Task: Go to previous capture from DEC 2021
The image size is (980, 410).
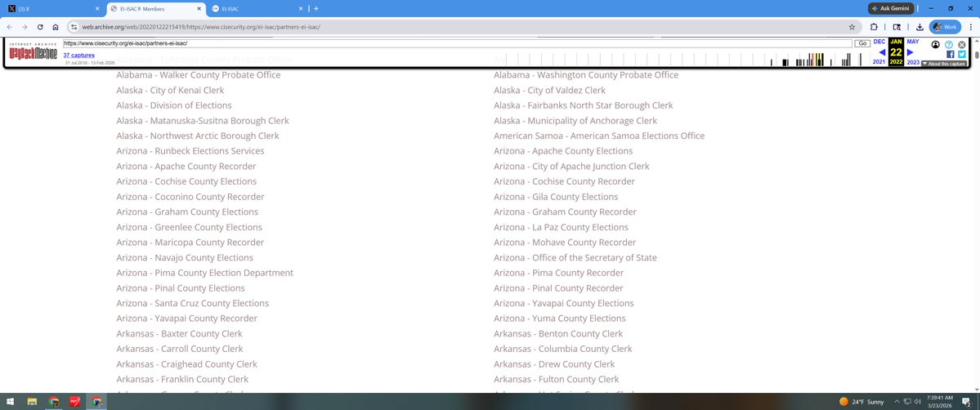Action: [x=882, y=52]
